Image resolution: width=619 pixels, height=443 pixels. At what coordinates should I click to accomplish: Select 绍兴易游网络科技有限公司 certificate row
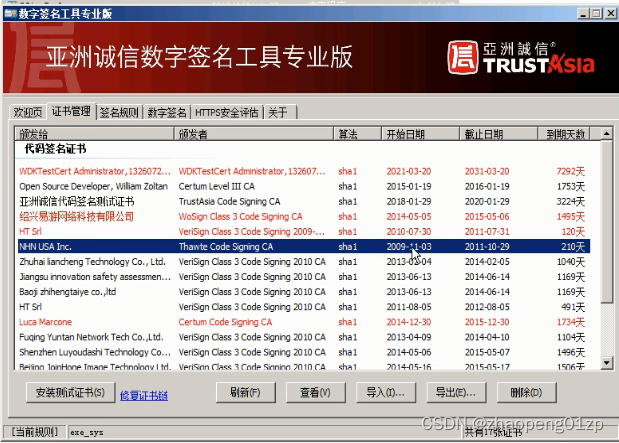(302, 216)
